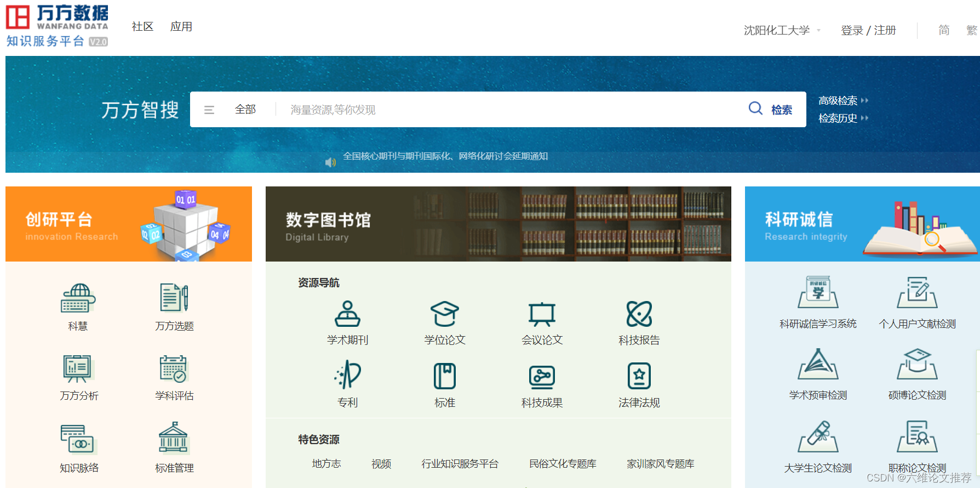Select the 会议论文 presentation board icon
The image size is (980, 488).
point(542,314)
